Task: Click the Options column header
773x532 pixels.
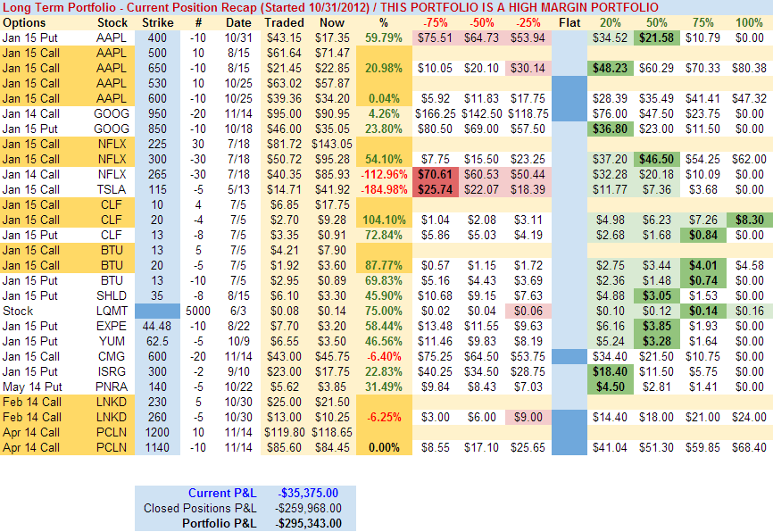Action: pos(24,22)
